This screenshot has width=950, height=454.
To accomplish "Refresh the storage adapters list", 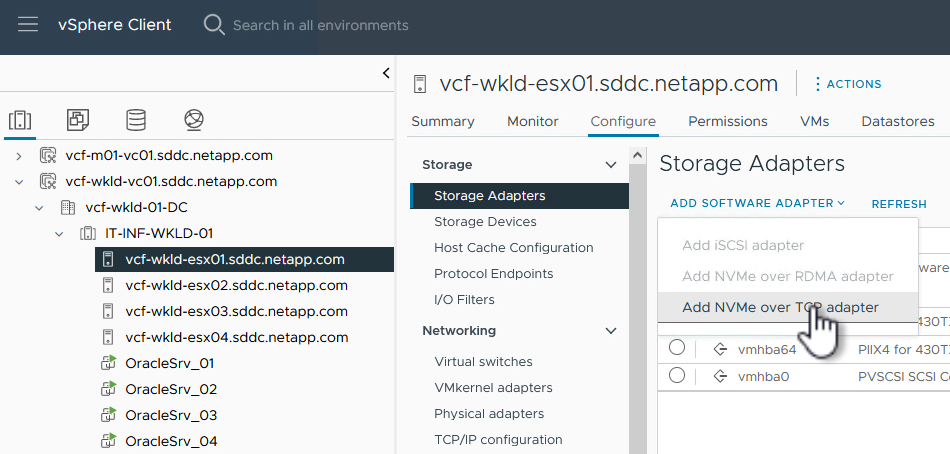I will [x=899, y=204].
